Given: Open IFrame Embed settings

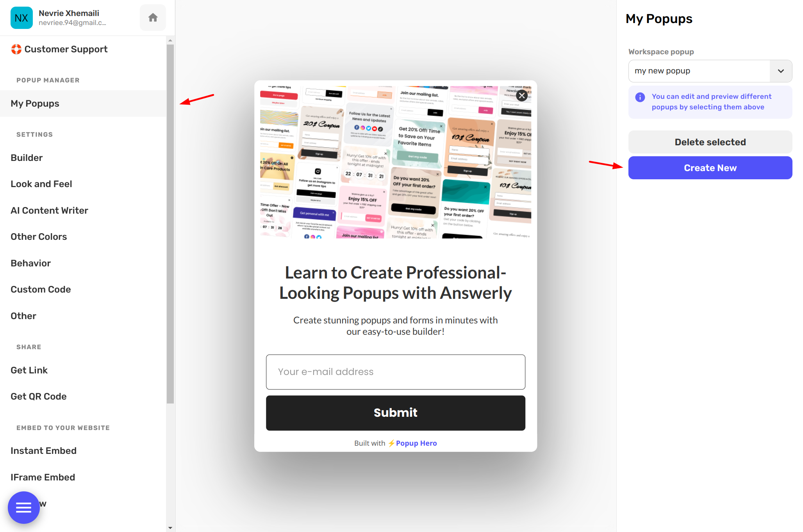Looking at the screenshot, I should click(43, 476).
